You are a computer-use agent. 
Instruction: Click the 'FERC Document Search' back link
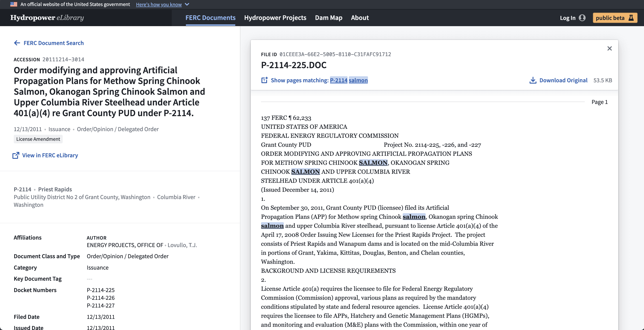[x=49, y=42]
